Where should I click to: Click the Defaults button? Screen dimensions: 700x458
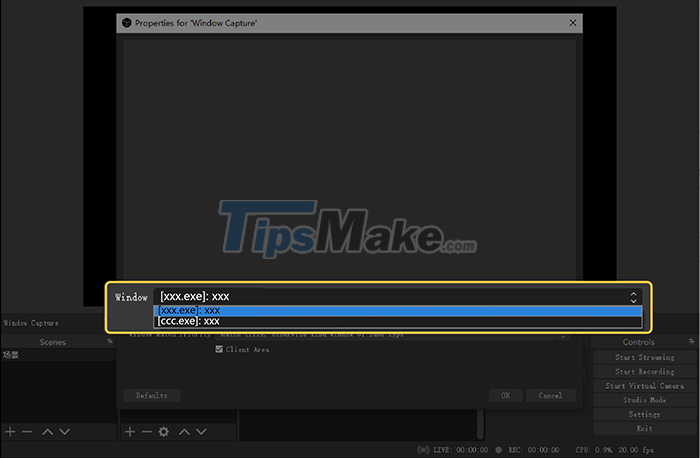152,396
